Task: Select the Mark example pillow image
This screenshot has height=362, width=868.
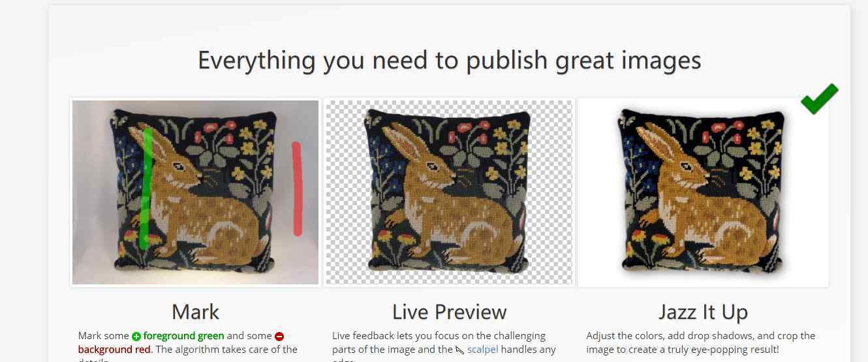Action: click(195, 192)
